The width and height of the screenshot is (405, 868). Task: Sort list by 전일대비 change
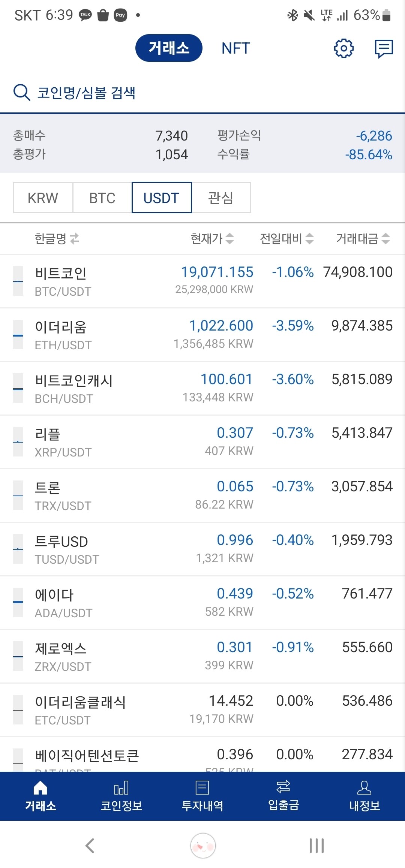(x=287, y=238)
